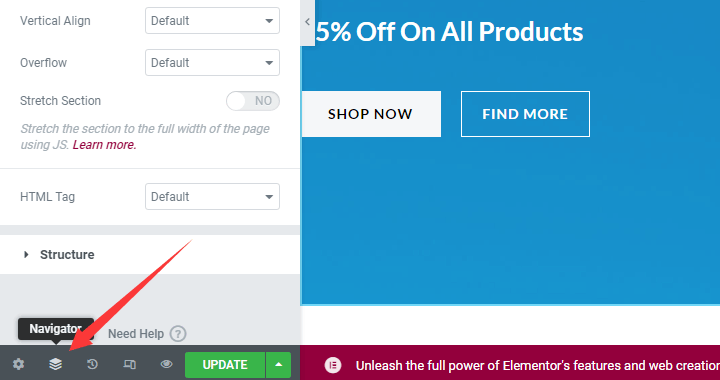
Task: Open the Vertical Align dropdown
Action: [212, 21]
